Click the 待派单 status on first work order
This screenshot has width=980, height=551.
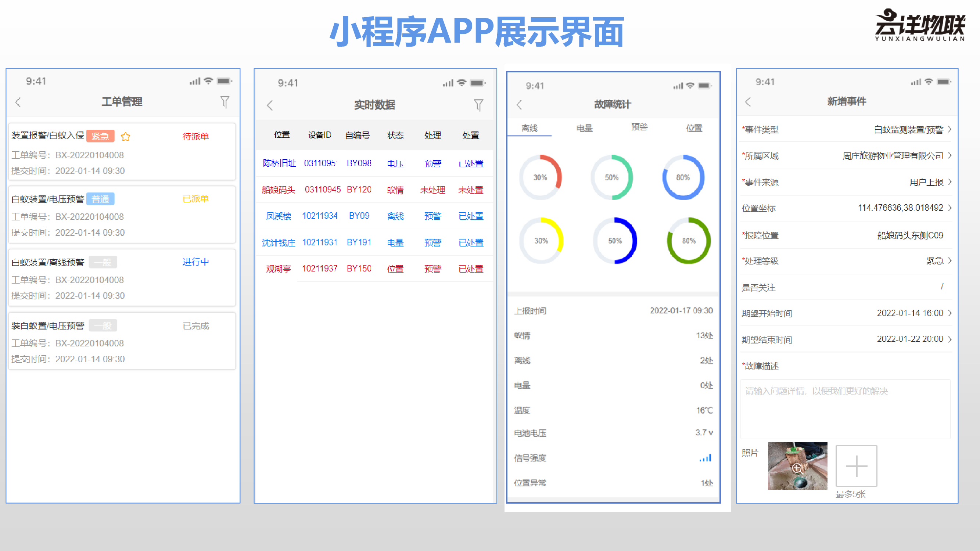pyautogui.click(x=195, y=136)
